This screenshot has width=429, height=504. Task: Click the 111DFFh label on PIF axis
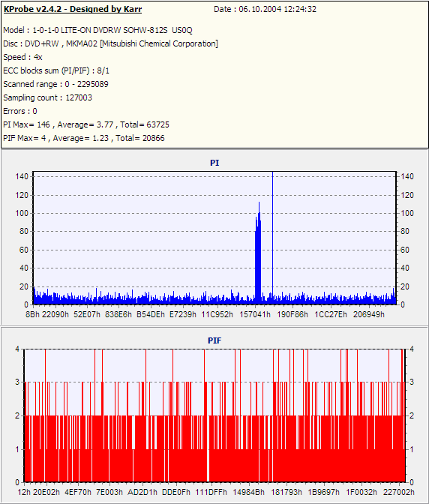click(x=211, y=492)
